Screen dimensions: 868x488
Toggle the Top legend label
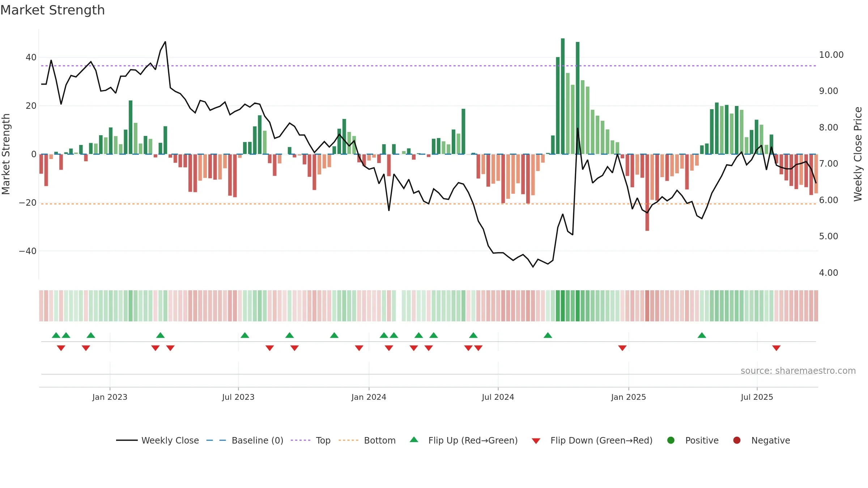click(323, 441)
